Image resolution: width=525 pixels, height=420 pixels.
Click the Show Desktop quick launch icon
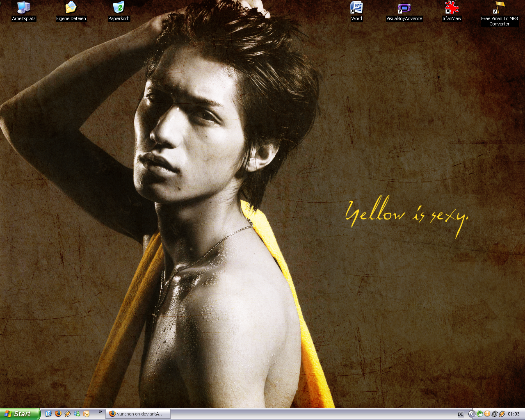point(48,414)
